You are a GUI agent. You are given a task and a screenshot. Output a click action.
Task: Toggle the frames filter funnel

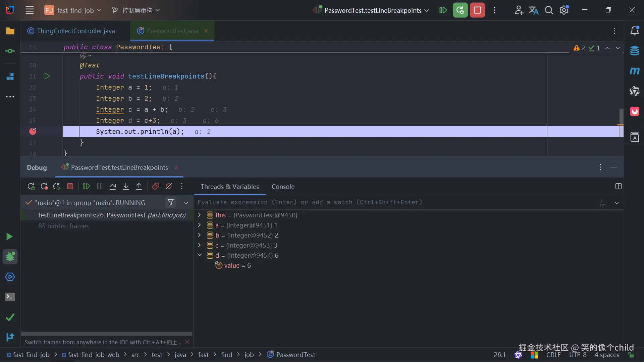(x=171, y=202)
